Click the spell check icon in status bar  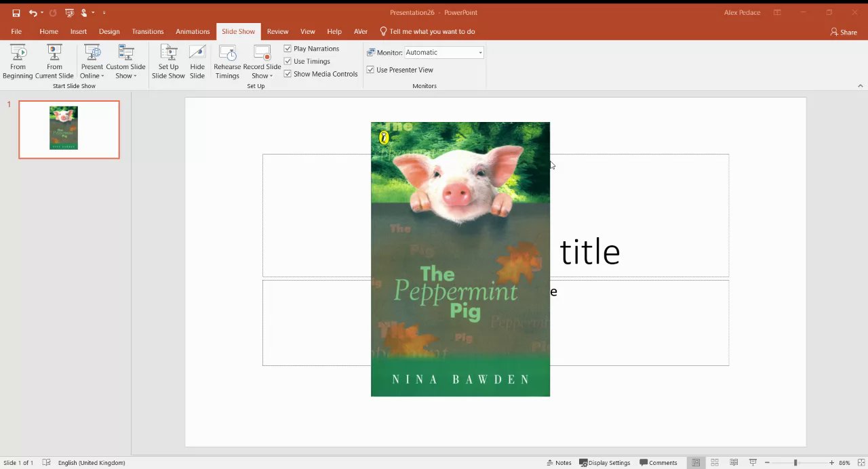(x=46, y=463)
